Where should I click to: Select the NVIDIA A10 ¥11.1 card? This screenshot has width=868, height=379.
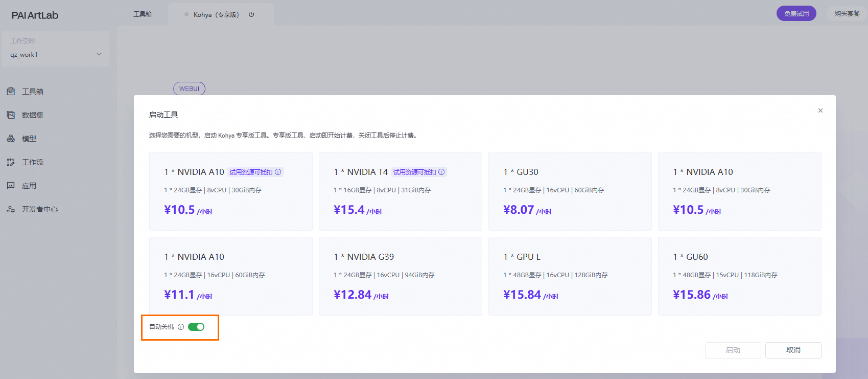(231, 276)
